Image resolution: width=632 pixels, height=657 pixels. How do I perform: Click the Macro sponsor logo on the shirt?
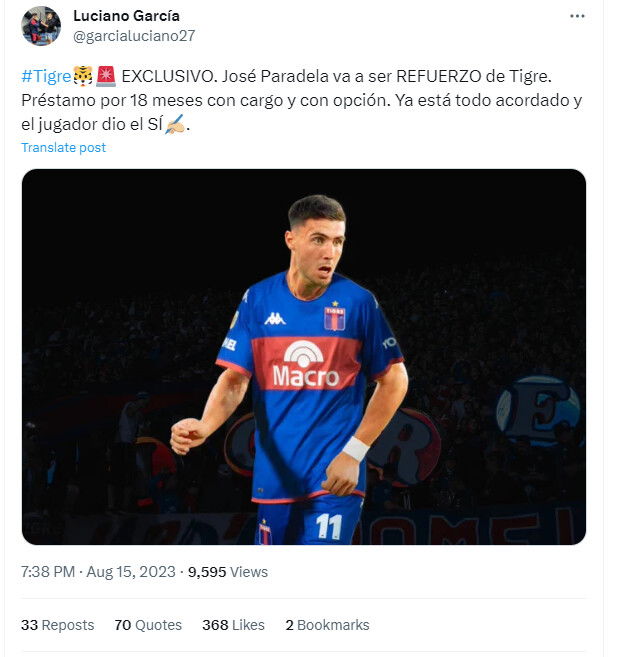306,364
